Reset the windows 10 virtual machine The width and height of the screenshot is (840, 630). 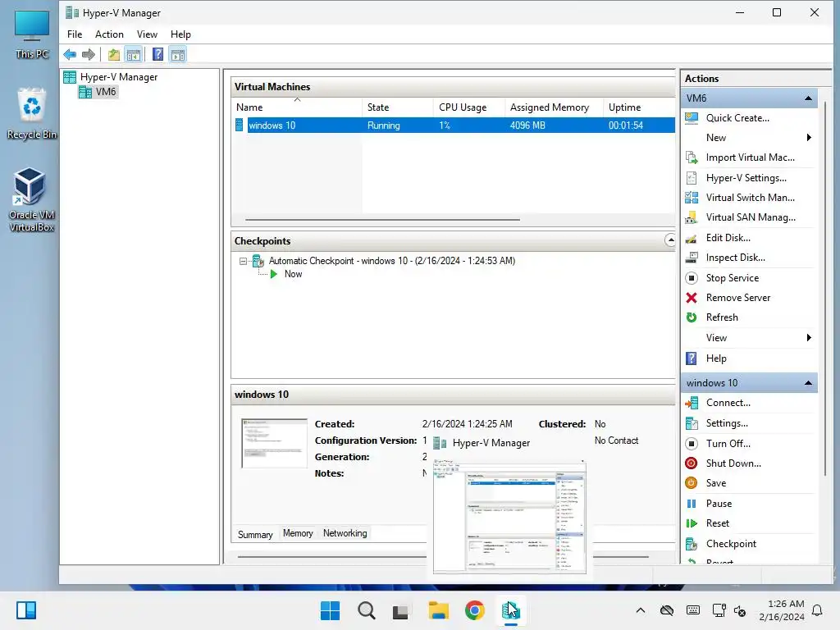[x=717, y=523]
